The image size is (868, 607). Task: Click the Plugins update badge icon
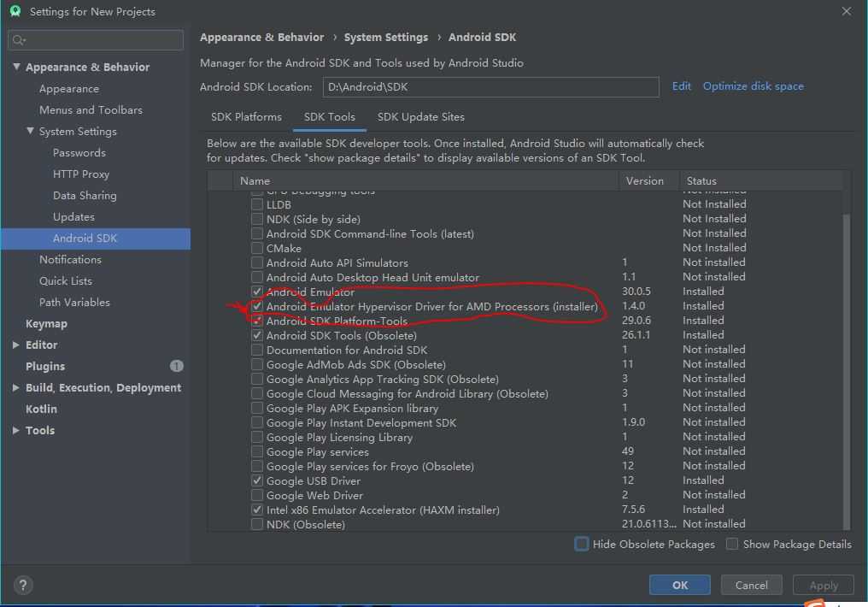176,366
